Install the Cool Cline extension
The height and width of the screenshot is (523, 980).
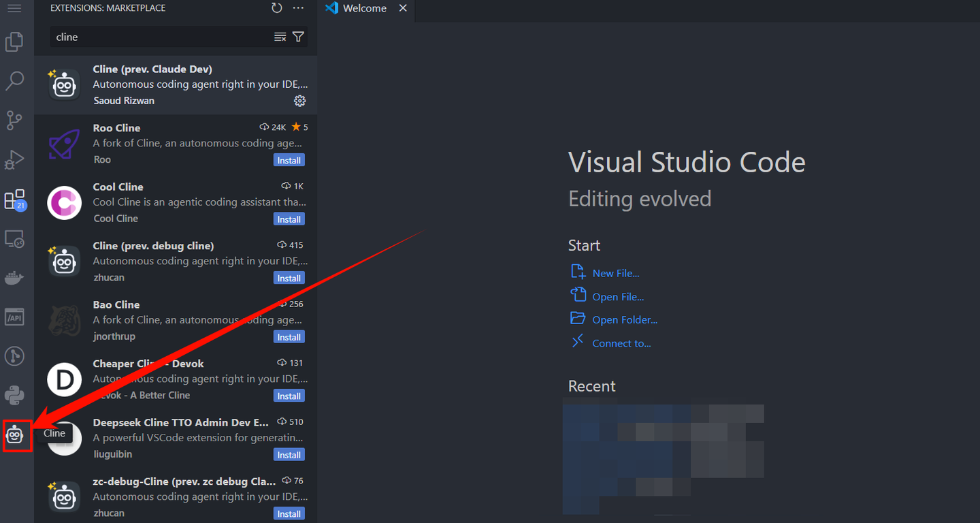289,219
